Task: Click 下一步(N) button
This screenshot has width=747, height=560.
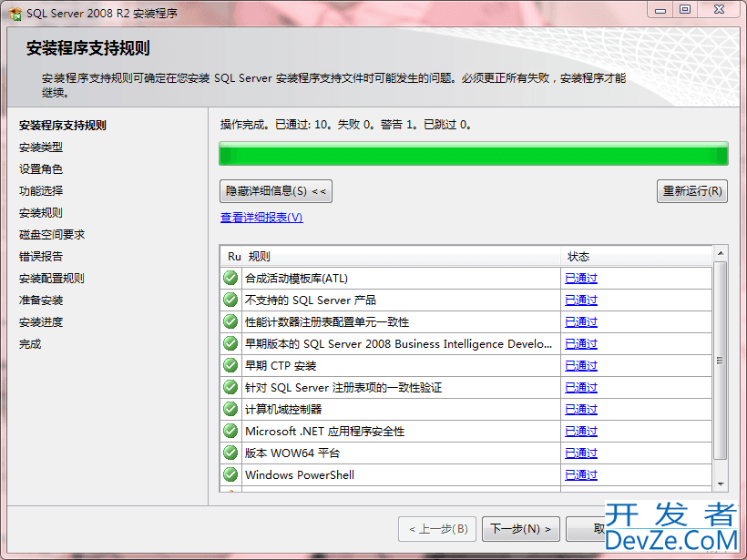Action: pos(521,528)
